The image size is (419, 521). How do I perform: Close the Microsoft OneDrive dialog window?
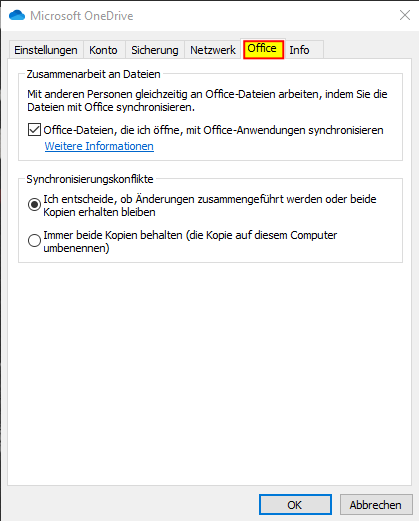tap(405, 15)
